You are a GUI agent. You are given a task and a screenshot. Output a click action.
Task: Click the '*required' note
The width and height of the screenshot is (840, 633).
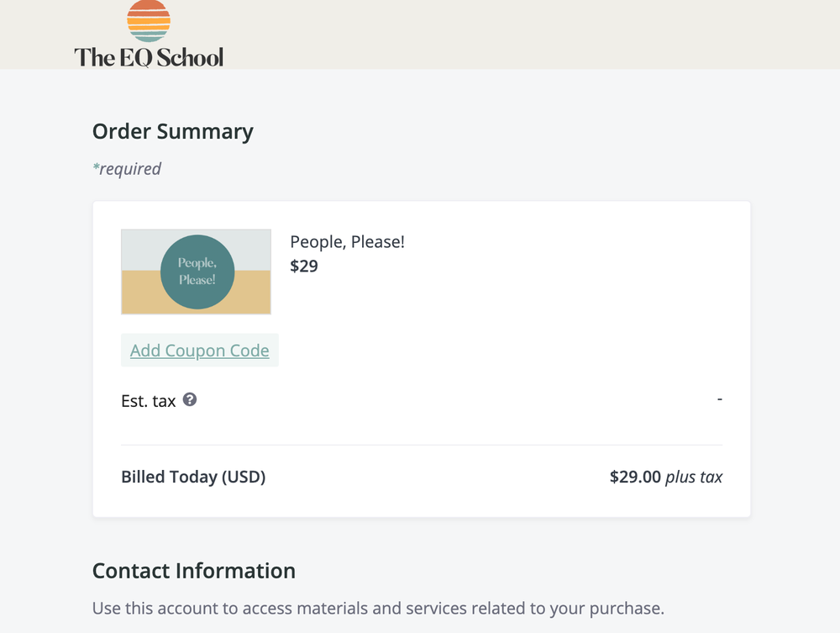click(x=126, y=169)
